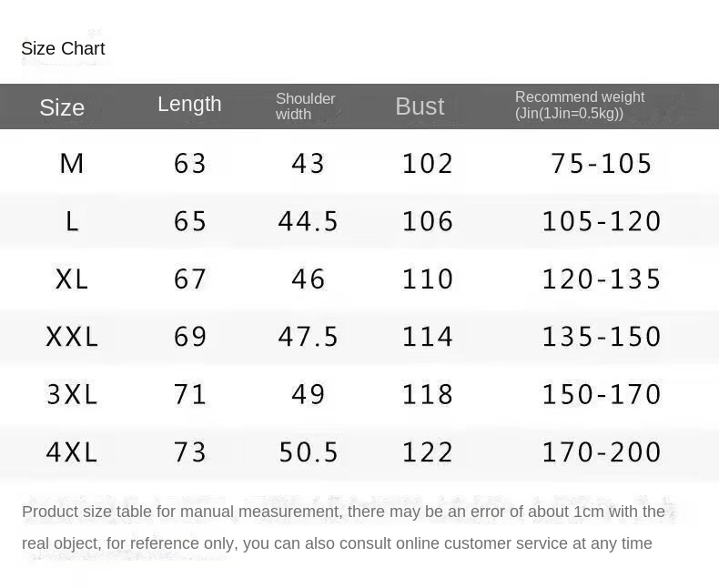Click the Size column header
The width and height of the screenshot is (719, 588).
tap(62, 107)
